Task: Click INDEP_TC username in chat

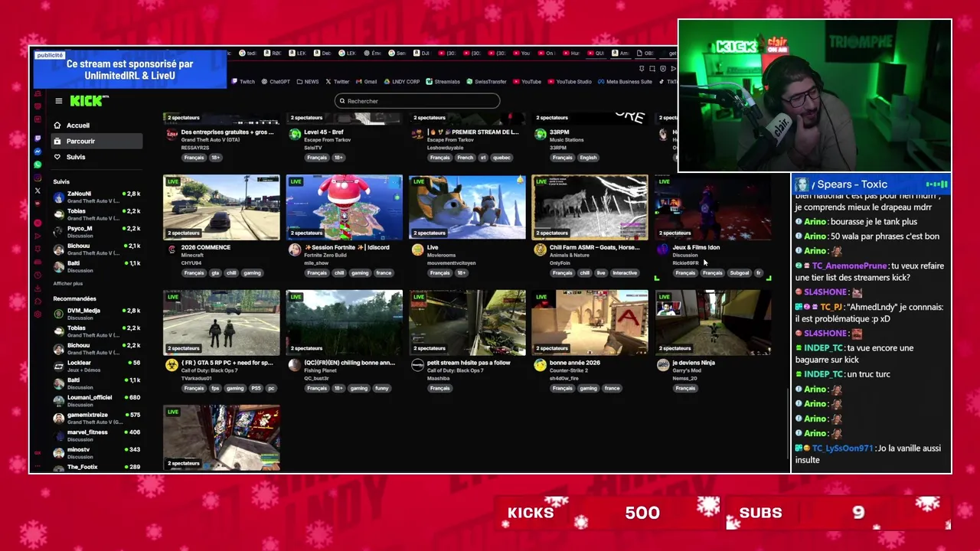Action: tap(823, 348)
